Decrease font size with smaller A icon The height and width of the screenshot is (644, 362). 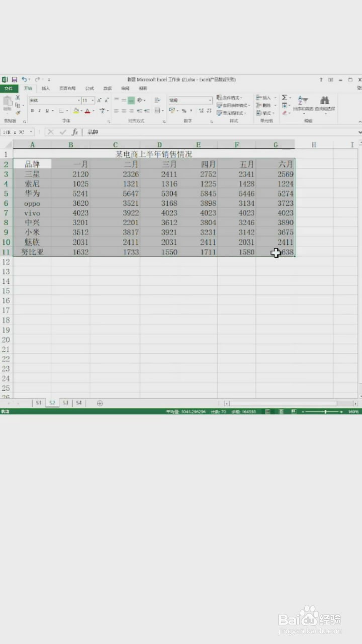pyautogui.click(x=107, y=100)
